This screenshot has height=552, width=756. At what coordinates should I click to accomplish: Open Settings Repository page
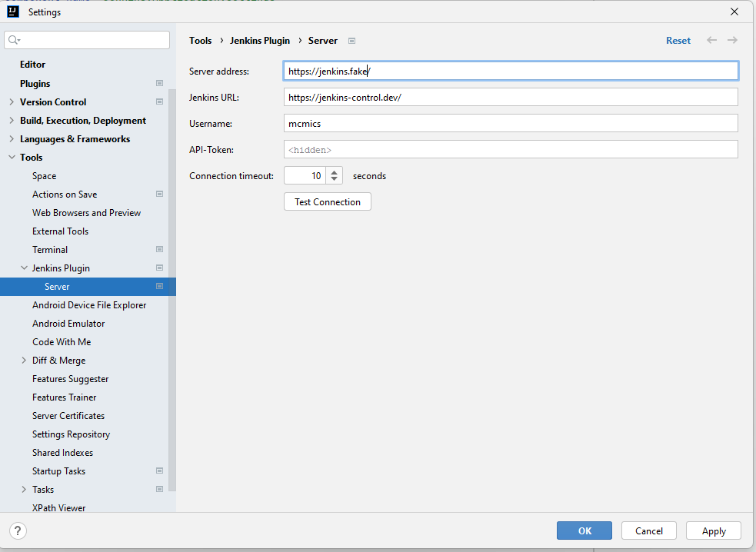click(71, 434)
